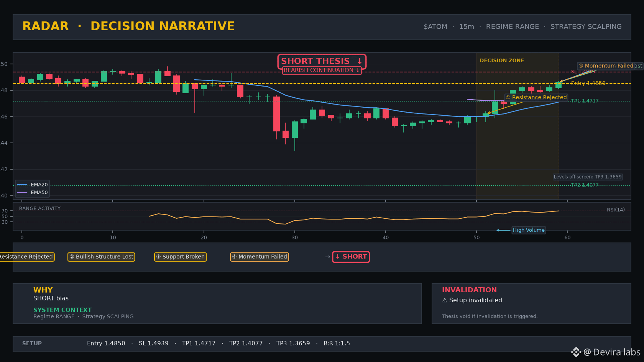Select REGIME RANGE in the header
Image resolution: width=644 pixels, height=362 pixels.
pyautogui.click(x=513, y=27)
